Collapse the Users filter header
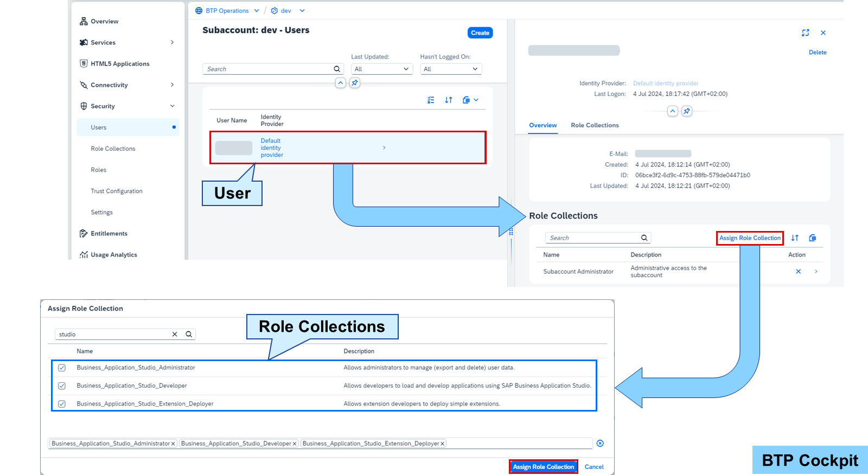Screen dimensions: 868x475 pyautogui.click(x=340, y=83)
